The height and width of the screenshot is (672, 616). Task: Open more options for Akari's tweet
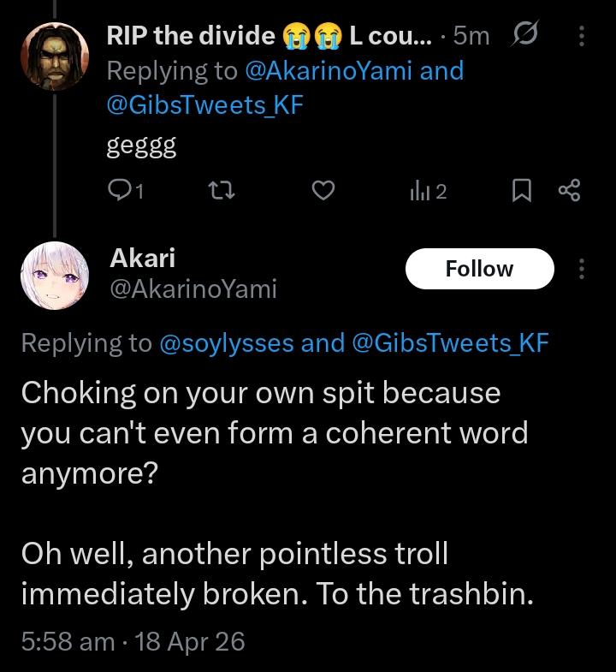coord(582,269)
